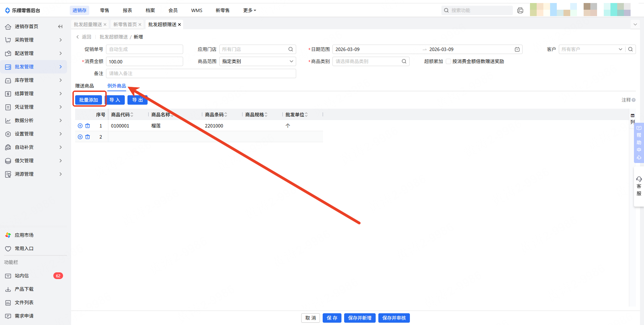Delete row 1 with trash icon

click(88, 126)
